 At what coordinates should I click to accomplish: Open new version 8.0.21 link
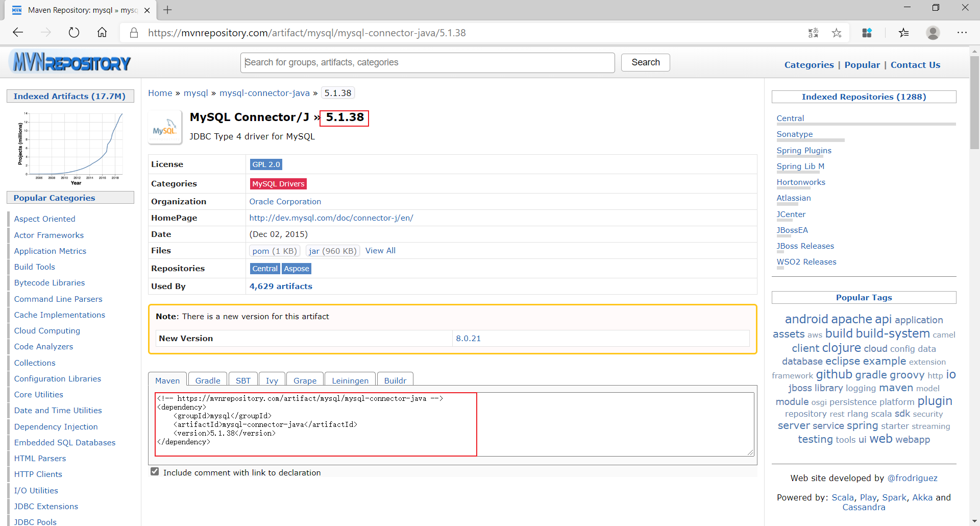point(468,339)
